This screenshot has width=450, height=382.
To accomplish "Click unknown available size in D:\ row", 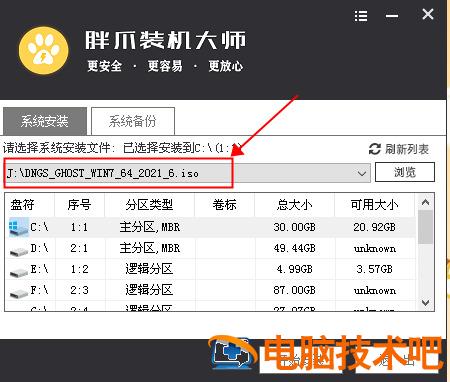I will click(375, 248).
